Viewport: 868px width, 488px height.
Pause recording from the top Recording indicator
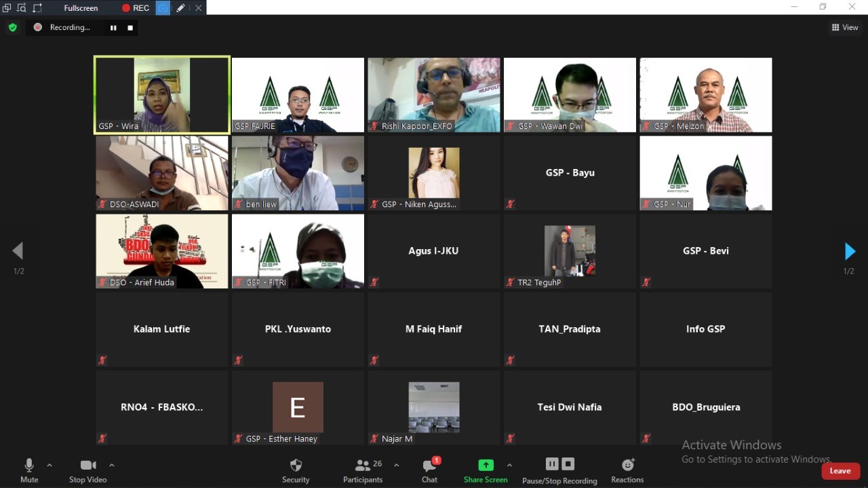[113, 28]
